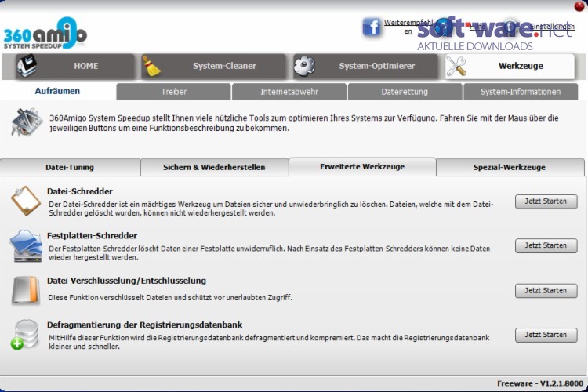Click the Datei-Schredder clipboard icon

click(x=26, y=201)
